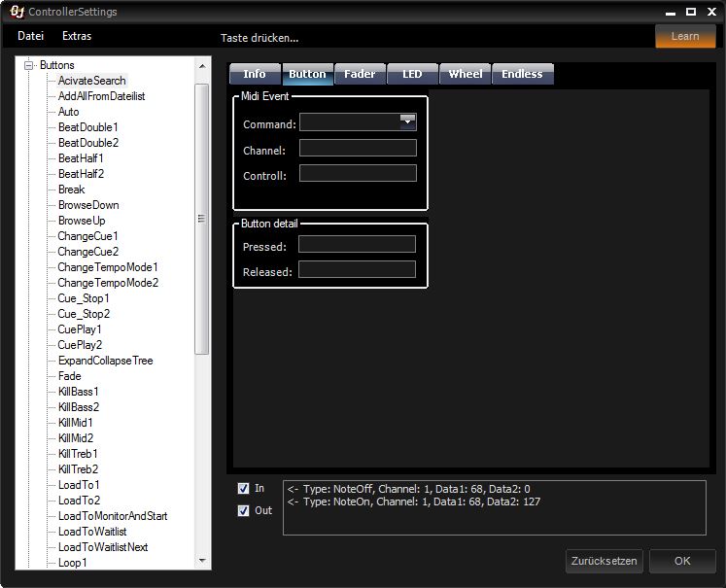The width and height of the screenshot is (726, 588).
Task: Select BrowseUp tree item
Action: click(x=82, y=221)
